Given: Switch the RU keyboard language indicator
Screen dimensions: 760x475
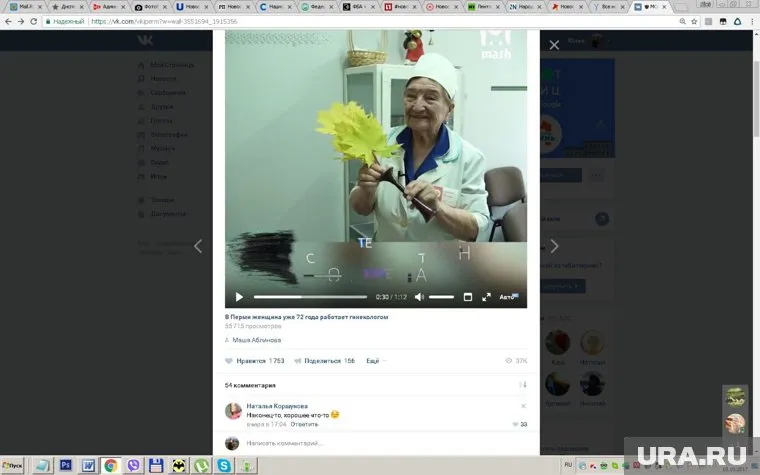Looking at the screenshot, I should pyautogui.click(x=568, y=465).
